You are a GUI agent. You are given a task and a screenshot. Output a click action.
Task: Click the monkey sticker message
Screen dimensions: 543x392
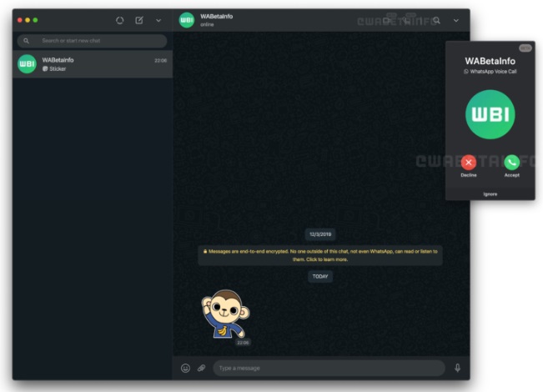pyautogui.click(x=225, y=314)
